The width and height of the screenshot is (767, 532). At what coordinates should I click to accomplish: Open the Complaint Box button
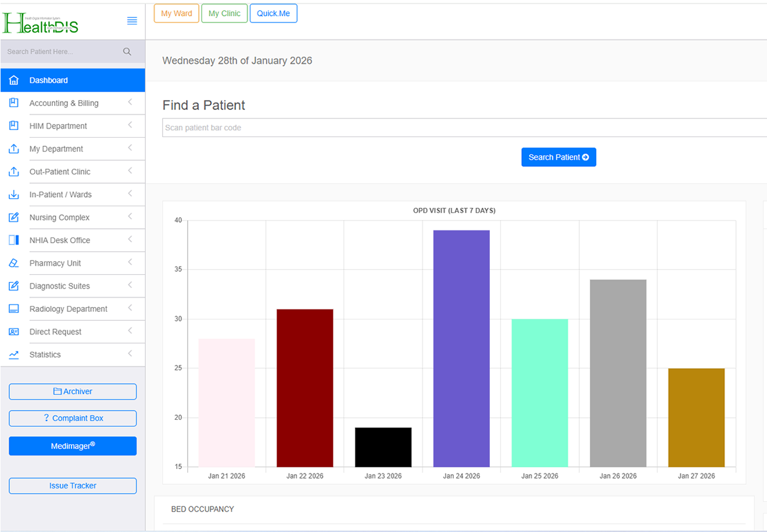click(73, 418)
